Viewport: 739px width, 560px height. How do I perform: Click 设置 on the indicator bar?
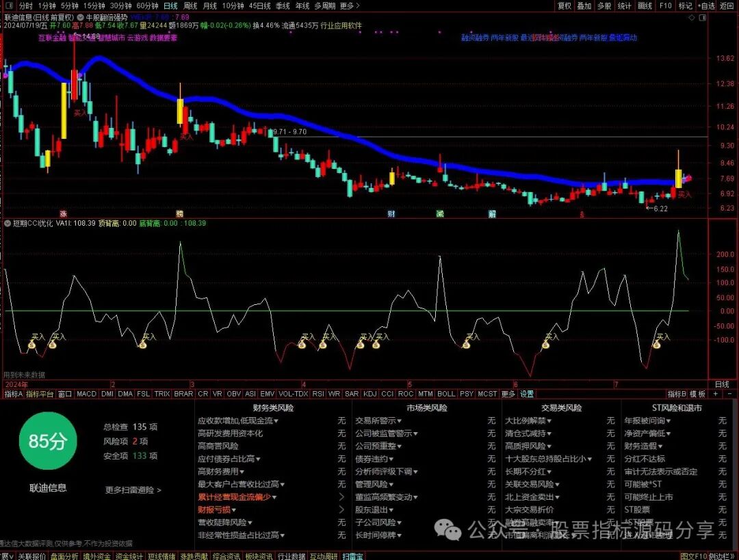pos(526,394)
